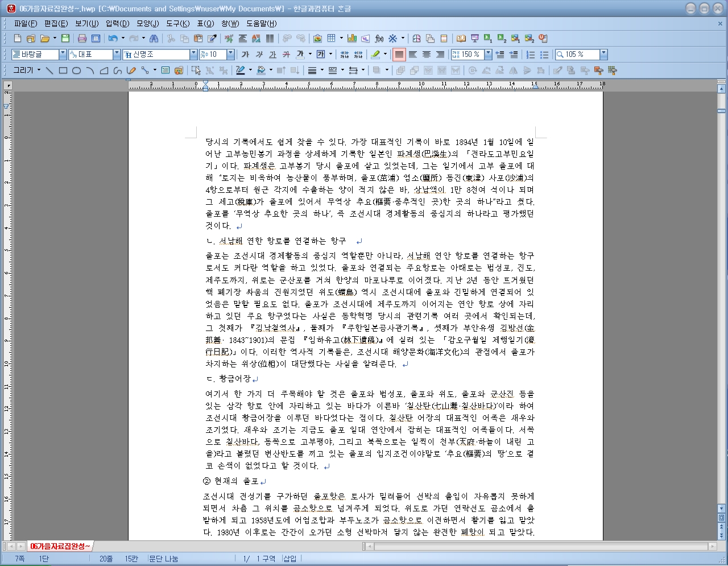Select the Ellipse drawing tool
The width and height of the screenshot is (728, 566).
click(76, 69)
